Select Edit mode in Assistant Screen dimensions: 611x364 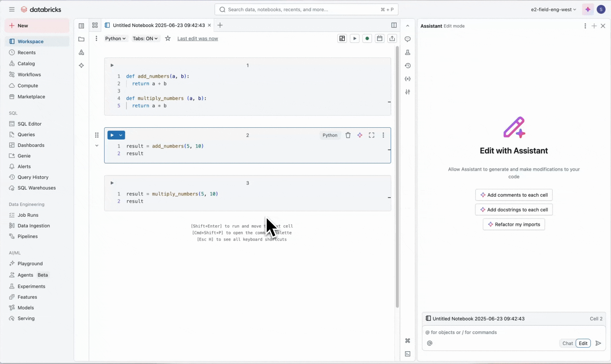(583, 343)
